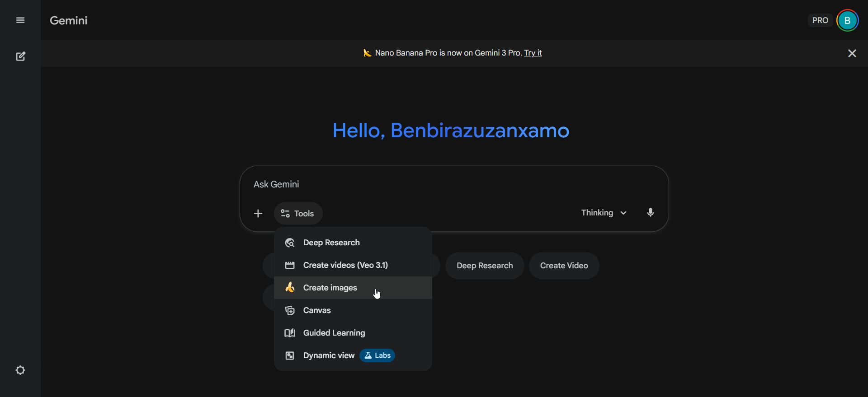Viewport: 868px width, 397px height.
Task: Choose Dynamic view Labs option
Action: (329, 355)
